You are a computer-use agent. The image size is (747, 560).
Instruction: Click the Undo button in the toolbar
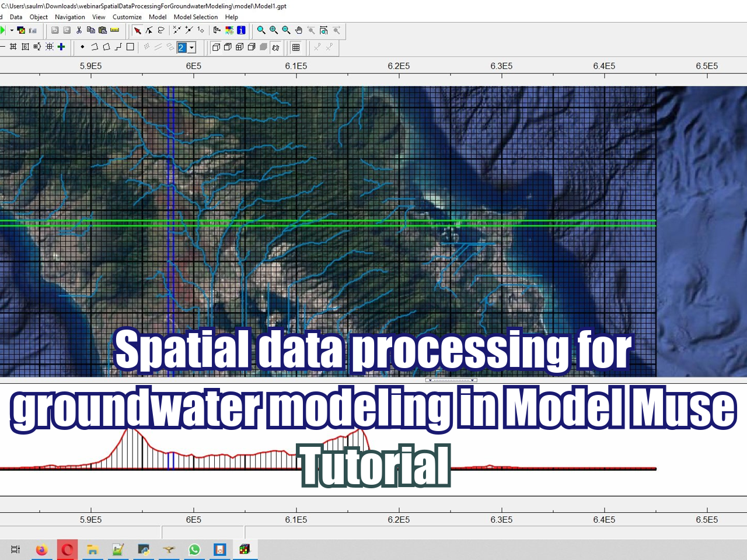(x=55, y=30)
